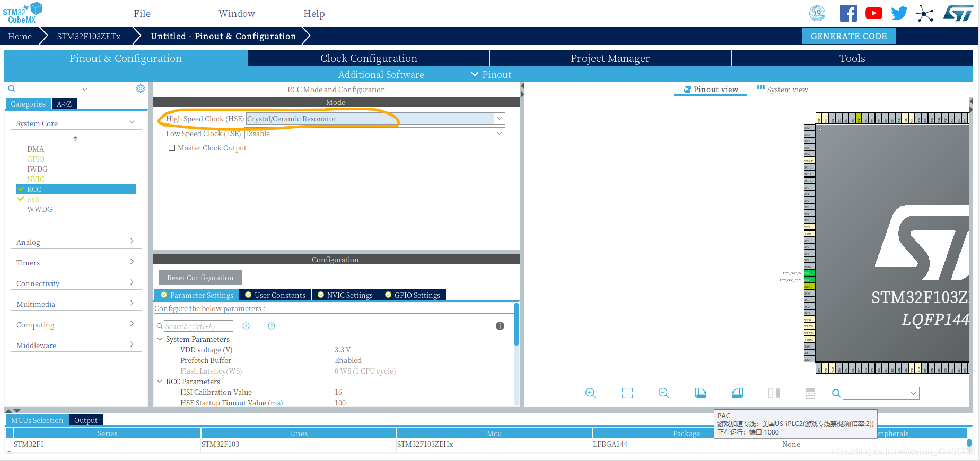Open the Pinout dropdown menu
This screenshot has width=980, height=461.
click(x=492, y=75)
